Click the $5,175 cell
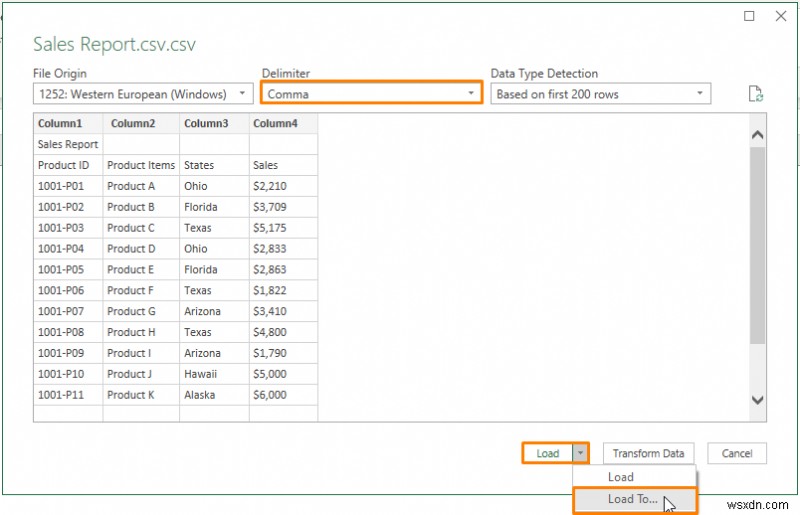Viewport: 800px width, 515px height. click(x=283, y=228)
